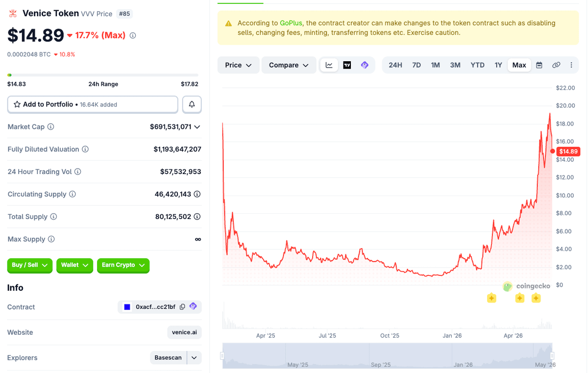Open info icon next to 46,420,143 value

[197, 194]
